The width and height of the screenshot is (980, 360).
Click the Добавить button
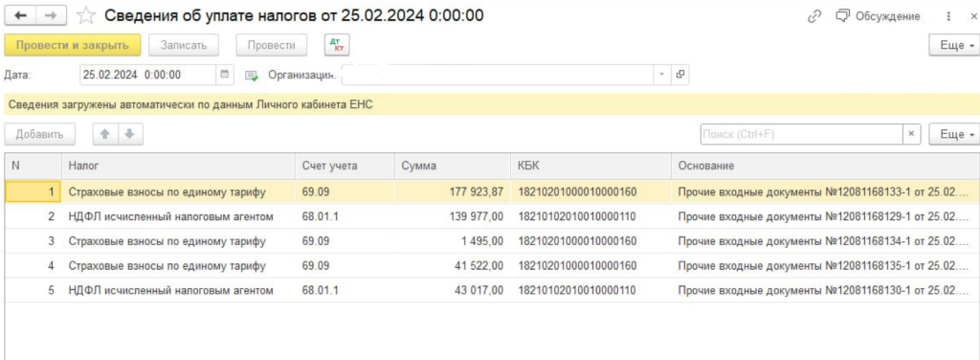pos(39,134)
